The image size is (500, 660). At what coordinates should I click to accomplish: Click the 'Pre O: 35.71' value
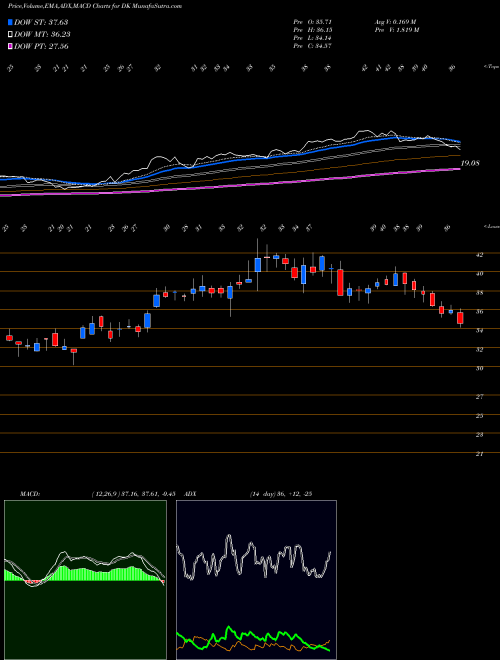[313, 21]
